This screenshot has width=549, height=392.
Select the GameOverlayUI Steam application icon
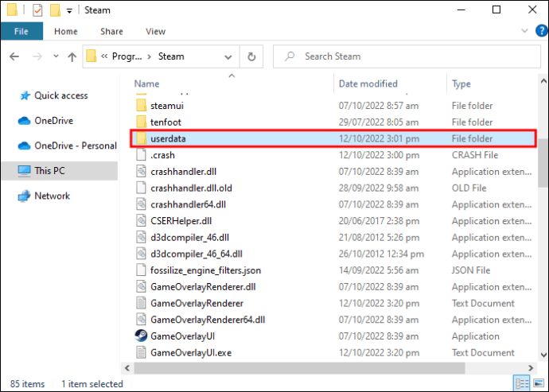pos(141,336)
